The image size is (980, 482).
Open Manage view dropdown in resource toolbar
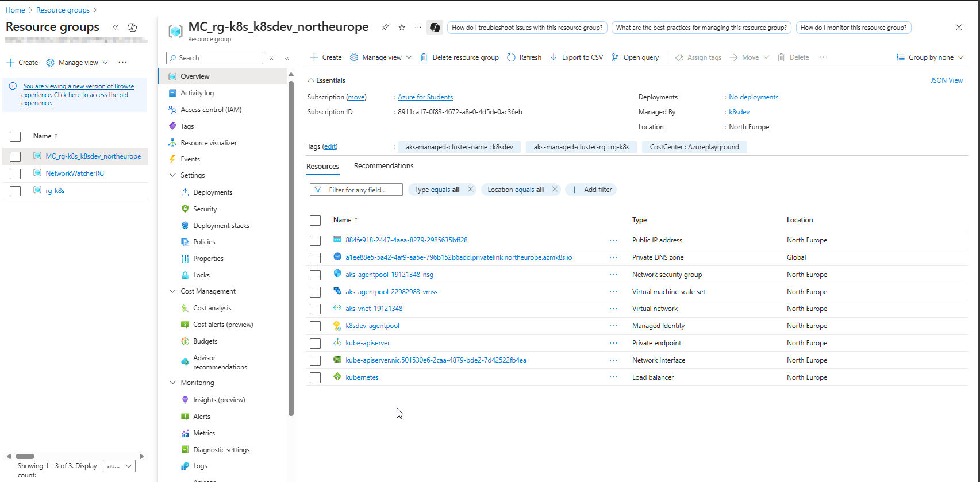tap(381, 57)
